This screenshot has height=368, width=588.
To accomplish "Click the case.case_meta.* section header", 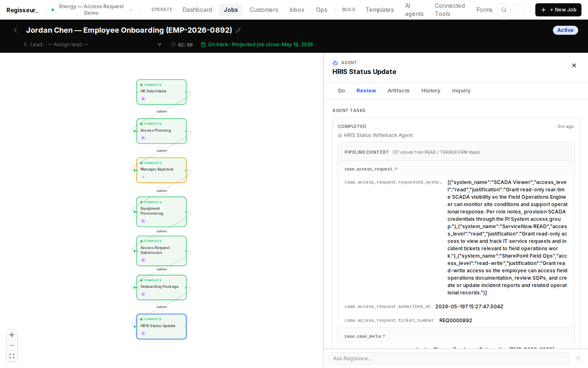I will coord(365,337).
